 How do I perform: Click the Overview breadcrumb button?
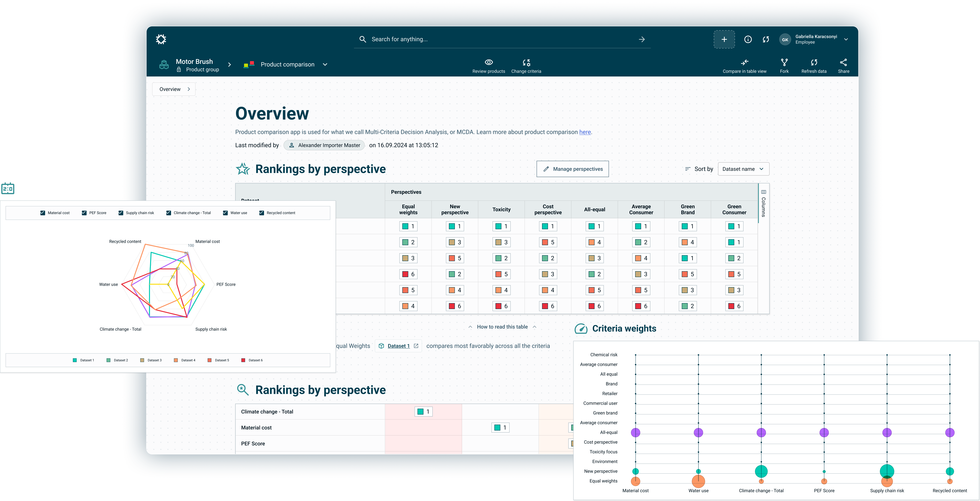[174, 89]
